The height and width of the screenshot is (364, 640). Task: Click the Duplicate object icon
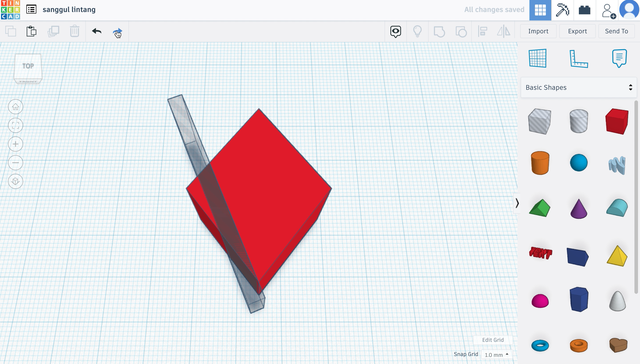coord(53,31)
